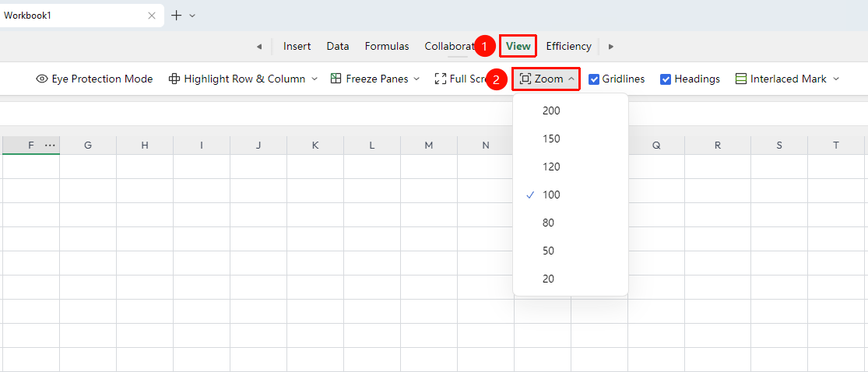Viewport: 868px width, 372px height.
Task: Select column M header
Action: pyautogui.click(x=429, y=146)
